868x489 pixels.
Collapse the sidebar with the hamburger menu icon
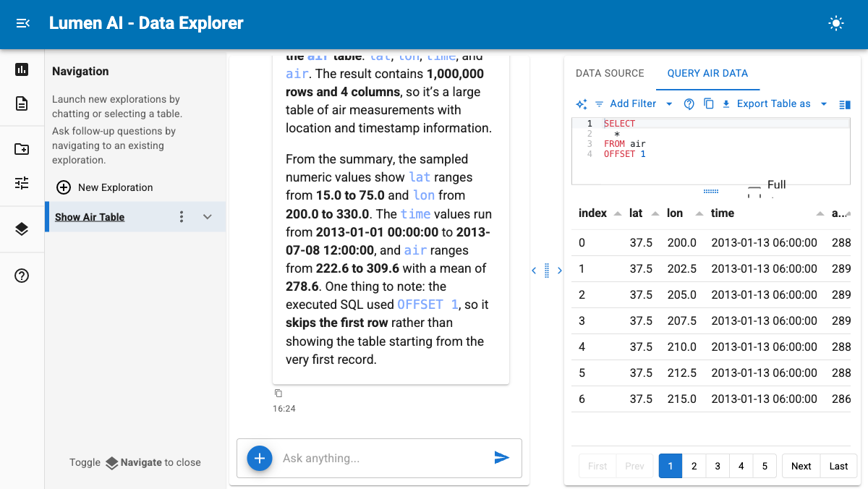(23, 24)
